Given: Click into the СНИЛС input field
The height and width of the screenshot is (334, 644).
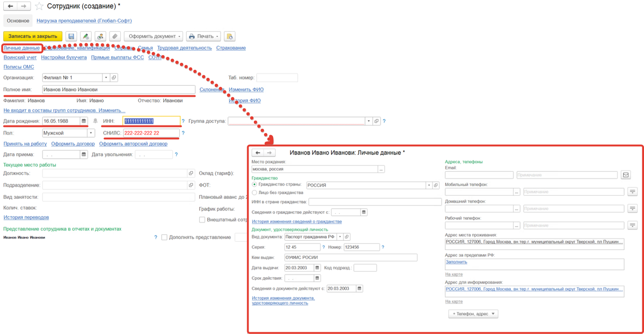Looking at the screenshot, I should 151,133.
